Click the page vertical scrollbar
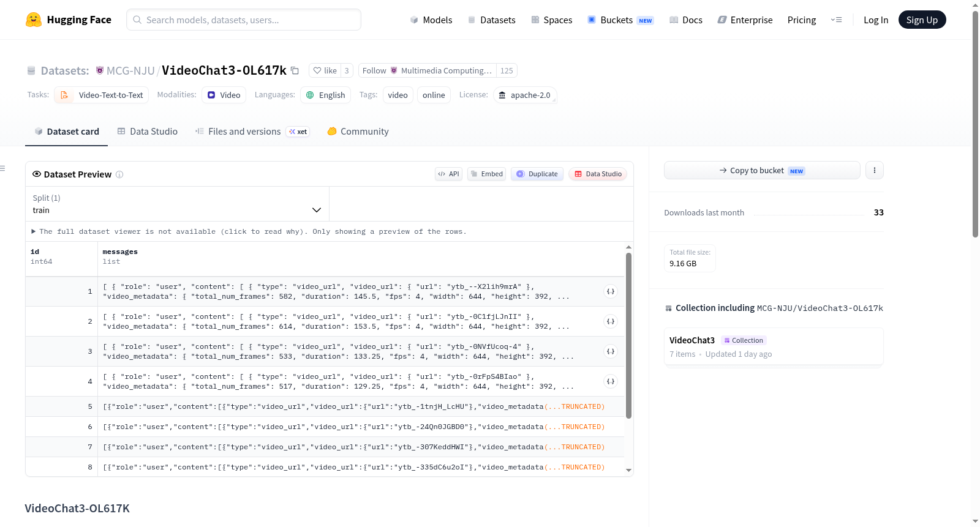 (x=976, y=124)
